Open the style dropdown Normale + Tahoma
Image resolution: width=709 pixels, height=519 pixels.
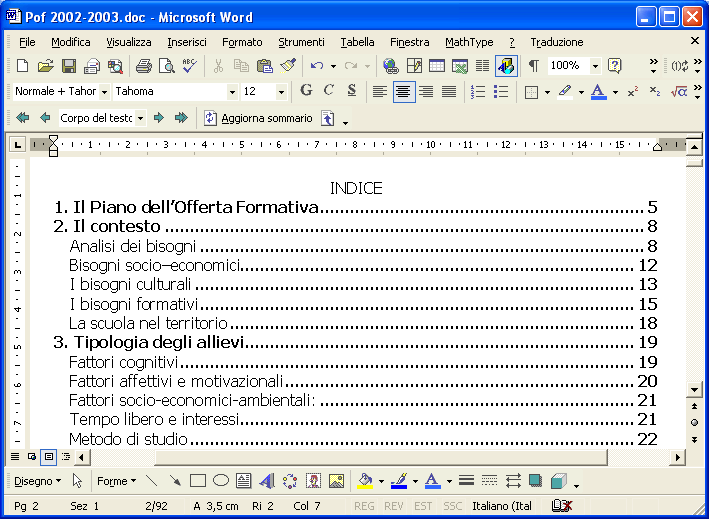(x=104, y=92)
